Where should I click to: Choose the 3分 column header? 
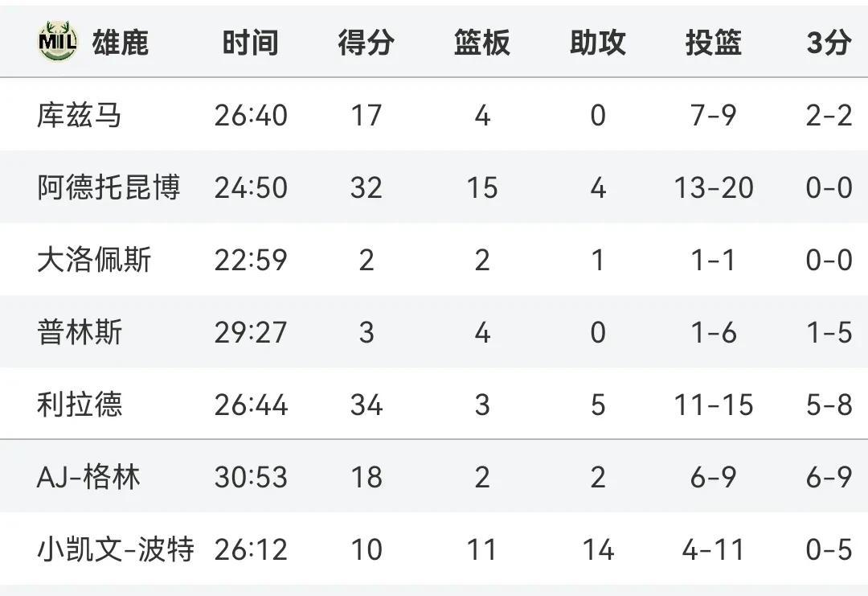[x=829, y=43]
